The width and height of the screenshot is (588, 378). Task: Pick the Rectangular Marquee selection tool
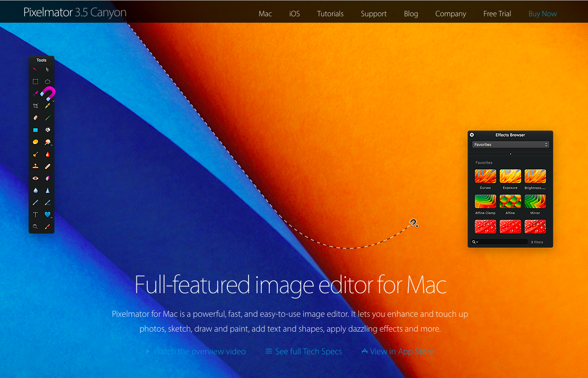[x=36, y=81]
